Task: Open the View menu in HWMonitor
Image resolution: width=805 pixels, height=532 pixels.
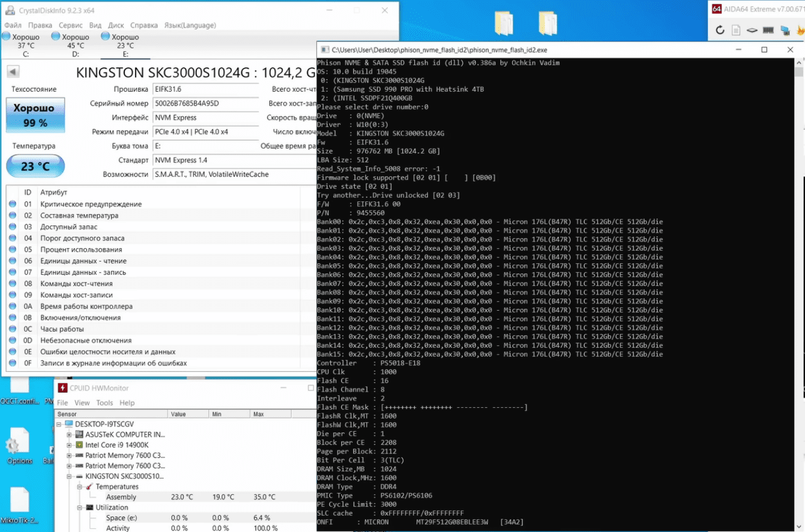Action: click(x=82, y=403)
